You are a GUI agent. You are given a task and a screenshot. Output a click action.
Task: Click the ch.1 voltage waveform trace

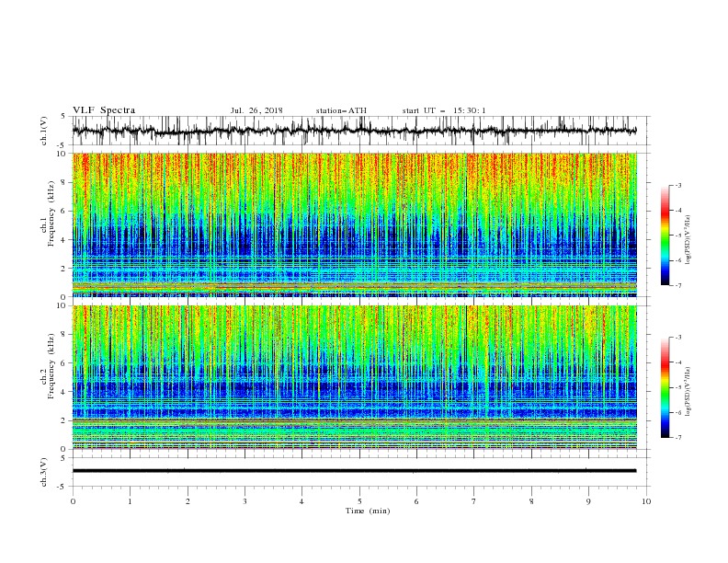click(354, 131)
